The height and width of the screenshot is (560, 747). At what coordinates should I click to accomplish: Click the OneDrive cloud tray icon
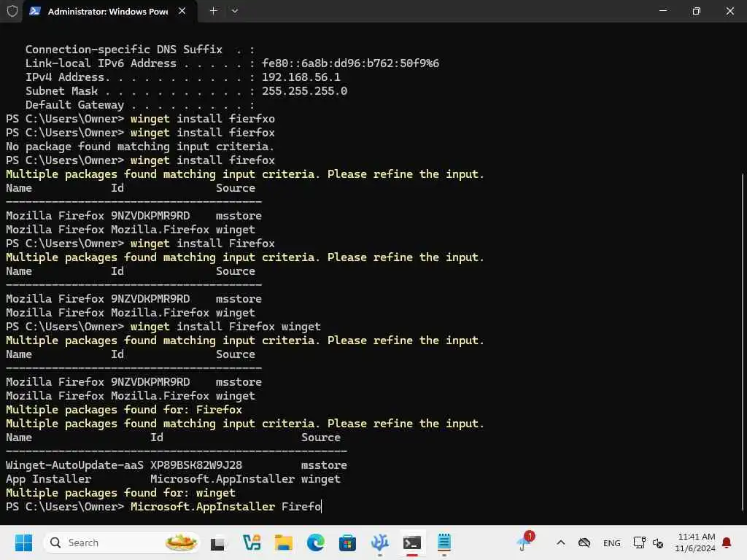point(584,542)
